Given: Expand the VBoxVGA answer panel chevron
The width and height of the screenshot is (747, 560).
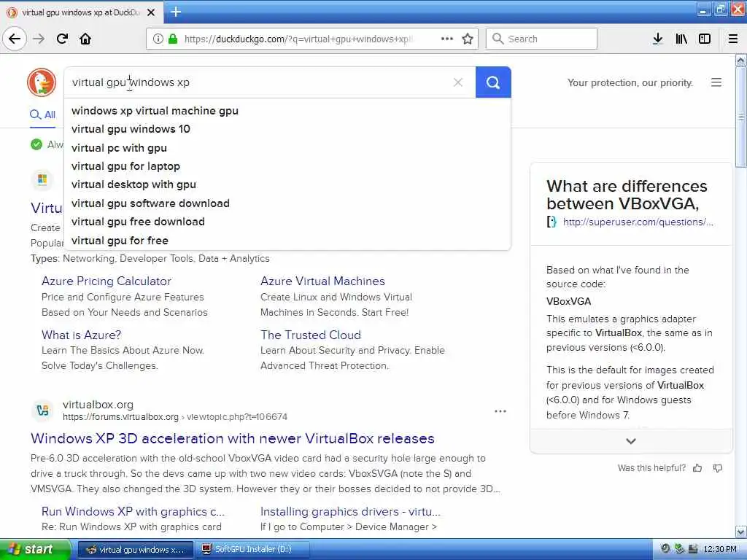Looking at the screenshot, I should [x=631, y=441].
